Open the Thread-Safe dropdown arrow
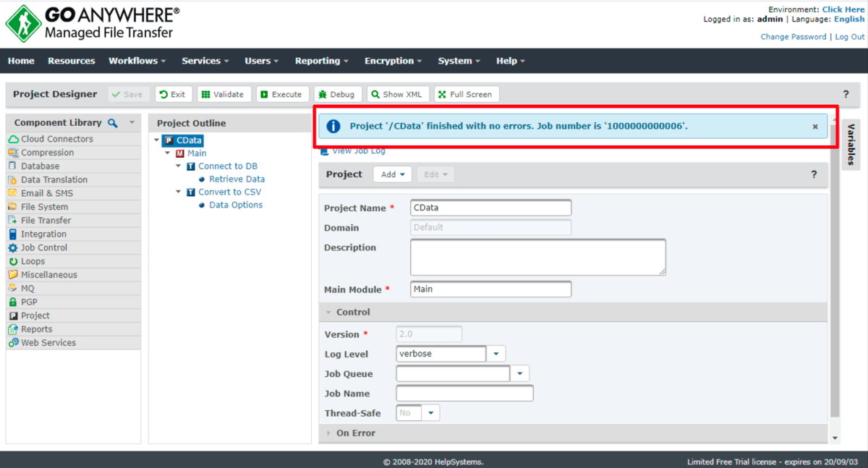Viewport: 868px width, 468px height. click(430, 413)
